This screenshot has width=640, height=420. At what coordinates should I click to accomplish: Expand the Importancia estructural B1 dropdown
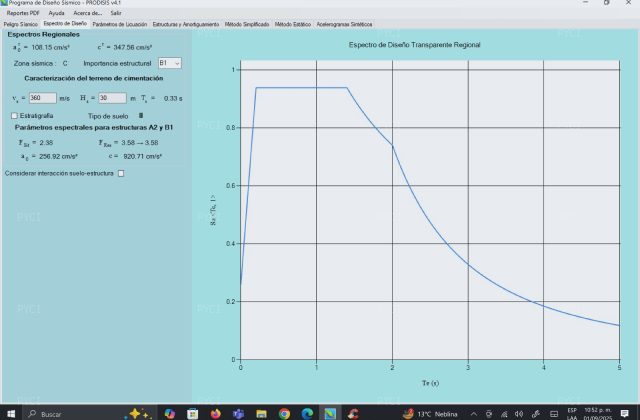[170, 63]
